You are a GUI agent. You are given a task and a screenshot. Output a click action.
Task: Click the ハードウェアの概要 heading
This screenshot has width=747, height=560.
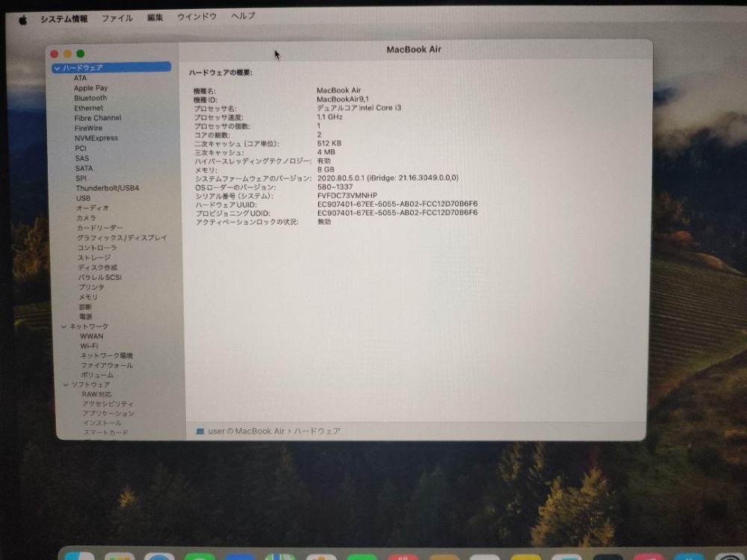coord(220,73)
